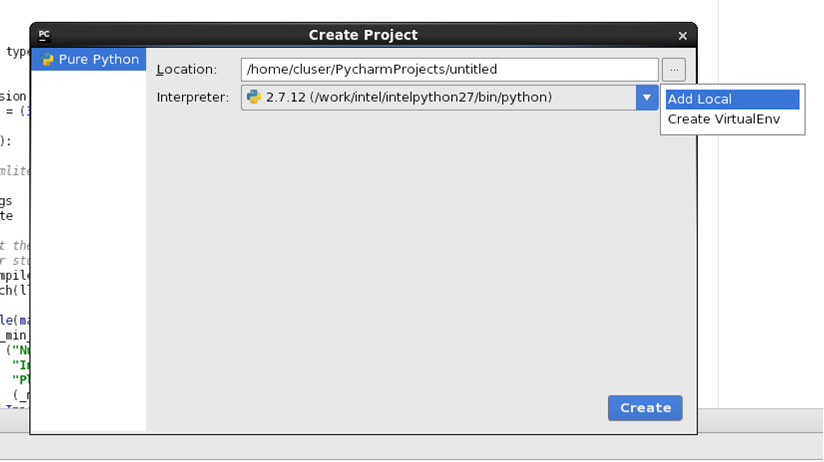Choose Add Local from popup menu
Viewport: 824px width, 462px height.
[x=732, y=99]
